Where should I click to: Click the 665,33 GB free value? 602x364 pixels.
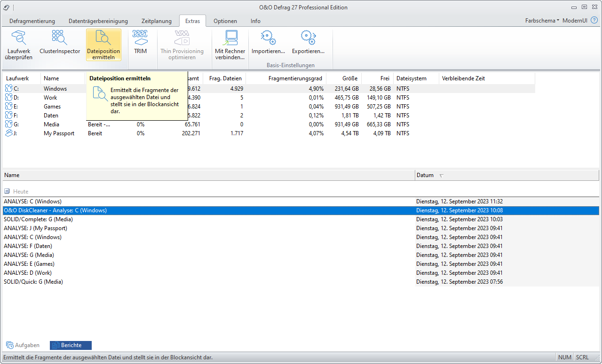(x=379, y=124)
